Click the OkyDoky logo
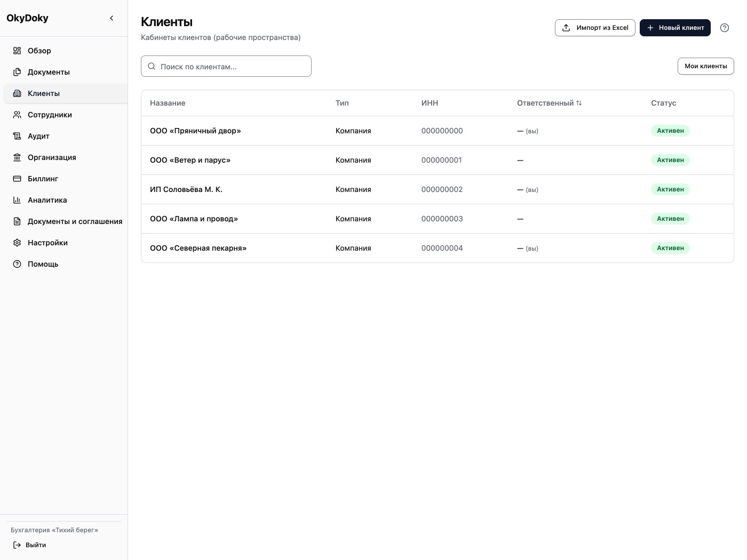This screenshot has width=747, height=560. tap(27, 18)
